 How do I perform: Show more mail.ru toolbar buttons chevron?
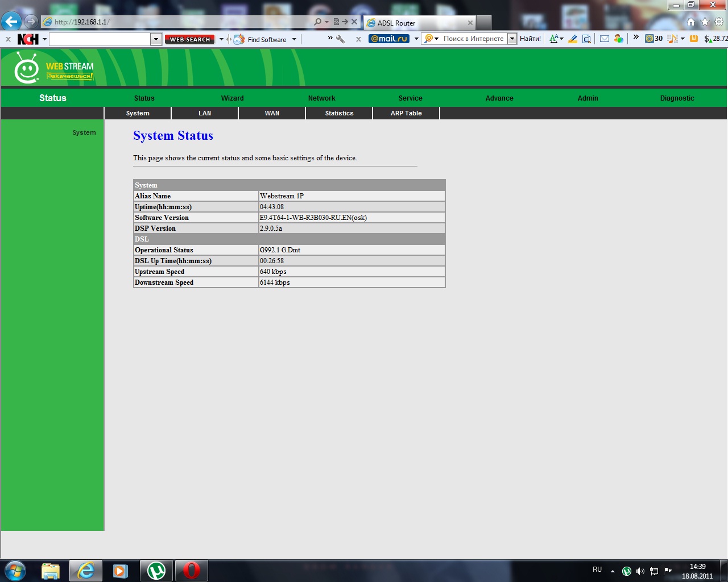point(636,38)
